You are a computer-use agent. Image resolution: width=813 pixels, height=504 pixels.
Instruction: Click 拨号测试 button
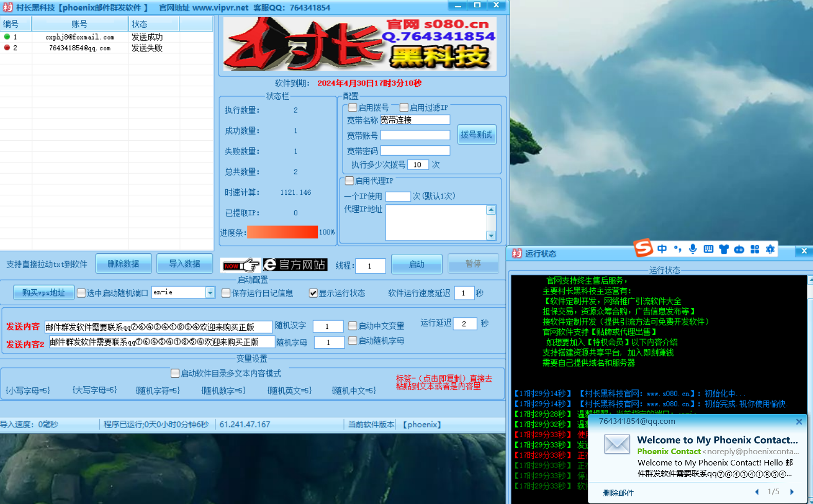(x=477, y=135)
